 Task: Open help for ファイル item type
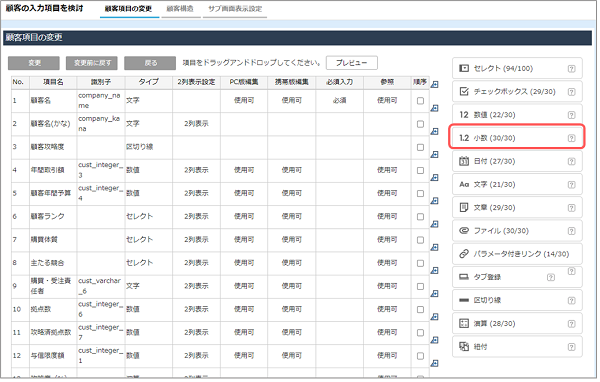(571, 231)
